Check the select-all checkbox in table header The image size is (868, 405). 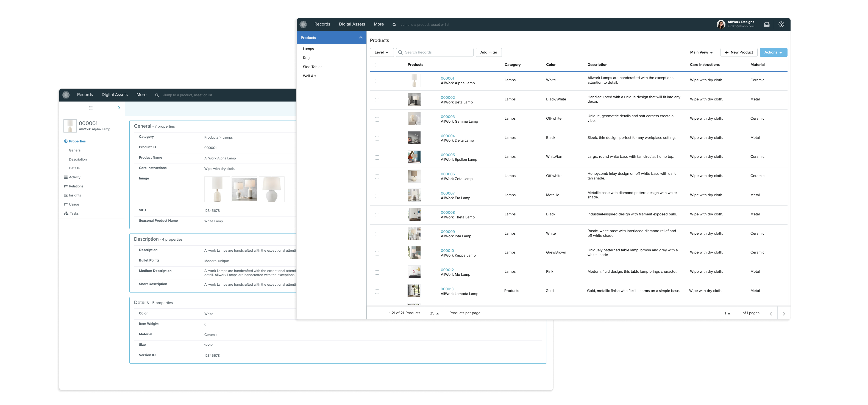point(377,65)
